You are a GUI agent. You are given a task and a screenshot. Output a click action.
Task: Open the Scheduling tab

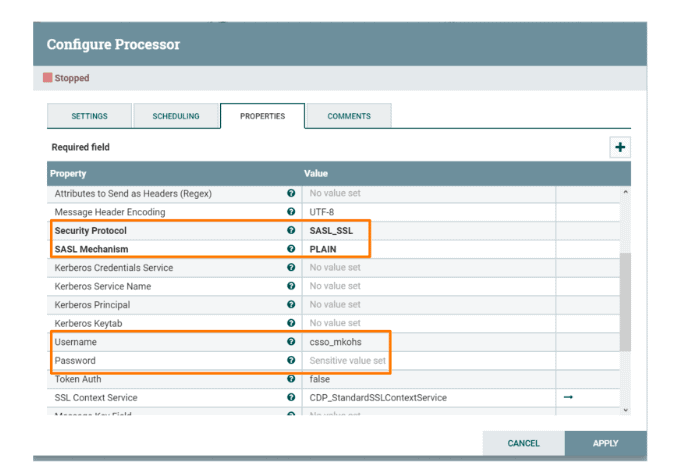pos(176,116)
